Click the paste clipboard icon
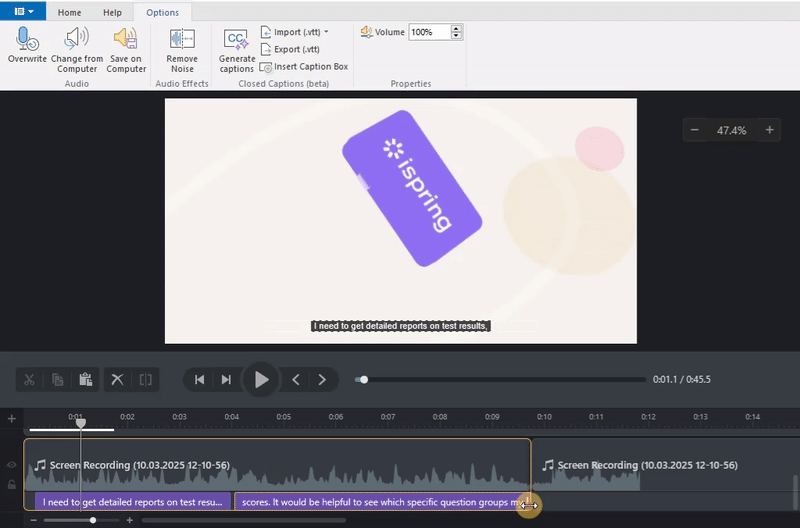The width and height of the screenshot is (800, 528). 85,380
